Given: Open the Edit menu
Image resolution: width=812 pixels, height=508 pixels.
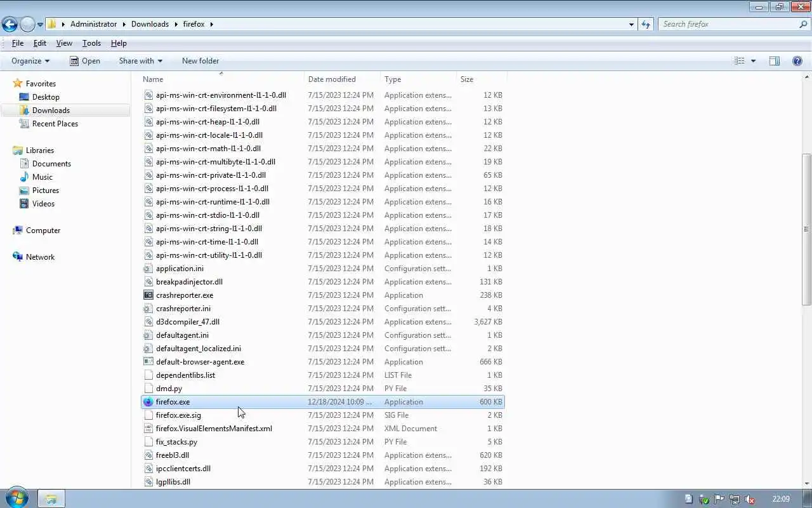Looking at the screenshot, I should 39,43.
